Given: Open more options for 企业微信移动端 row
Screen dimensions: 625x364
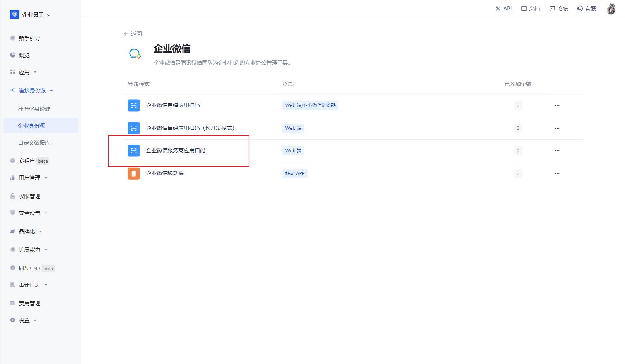Looking at the screenshot, I should coord(557,173).
